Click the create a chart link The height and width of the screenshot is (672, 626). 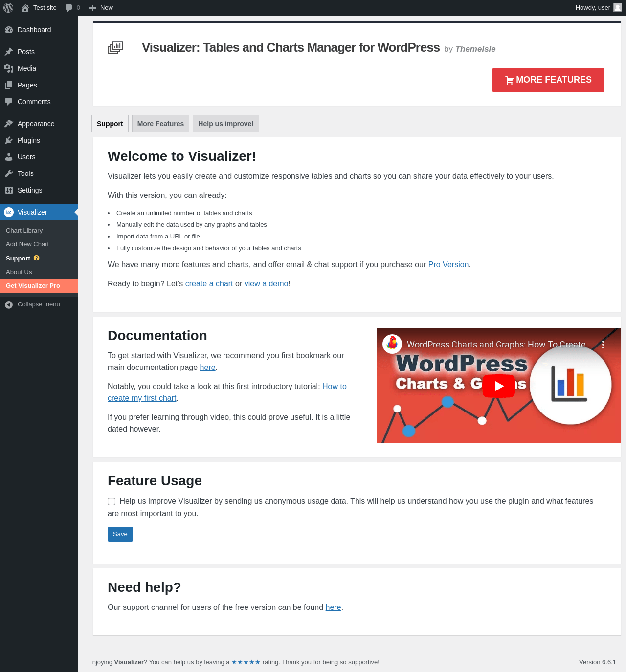coord(209,283)
